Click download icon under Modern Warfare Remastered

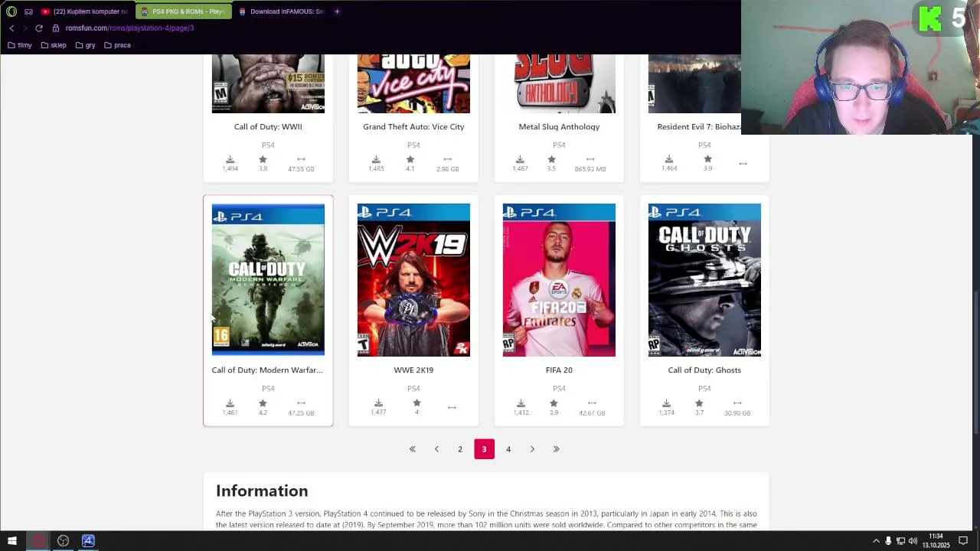pyautogui.click(x=230, y=403)
